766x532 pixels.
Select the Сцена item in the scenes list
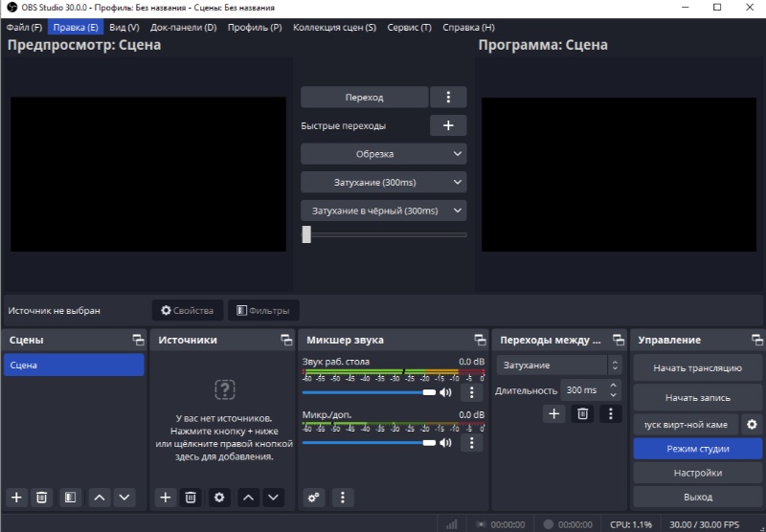tap(74, 366)
